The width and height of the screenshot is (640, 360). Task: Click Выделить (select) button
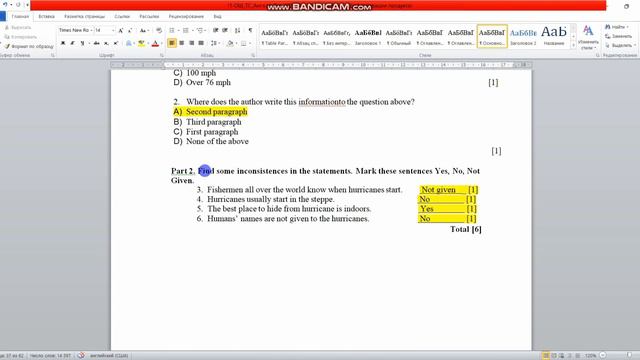(x=620, y=45)
